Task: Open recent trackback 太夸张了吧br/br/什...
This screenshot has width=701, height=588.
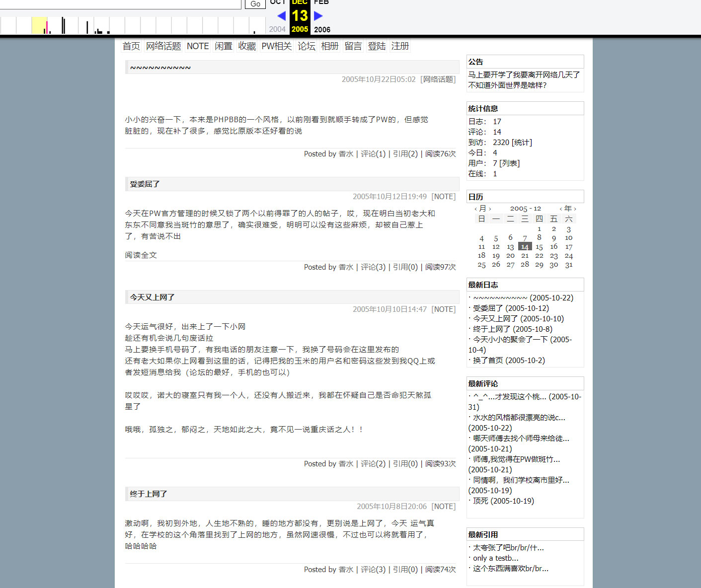Action: click(x=508, y=548)
